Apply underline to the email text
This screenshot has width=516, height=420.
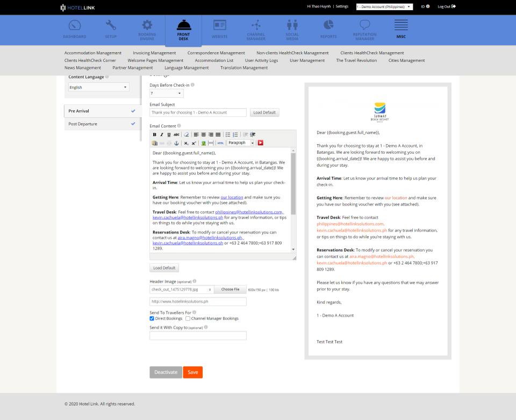pos(168,134)
